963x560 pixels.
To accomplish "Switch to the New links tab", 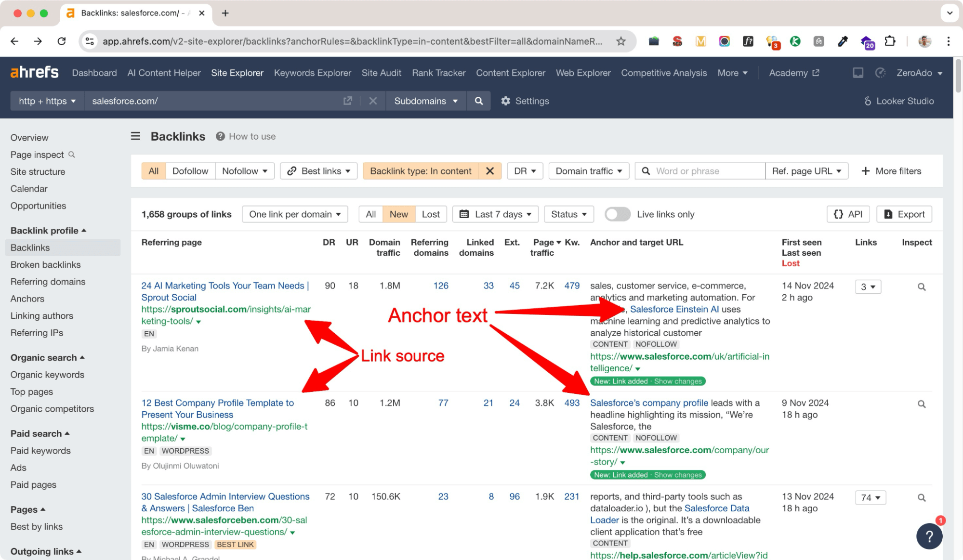I will pos(398,214).
